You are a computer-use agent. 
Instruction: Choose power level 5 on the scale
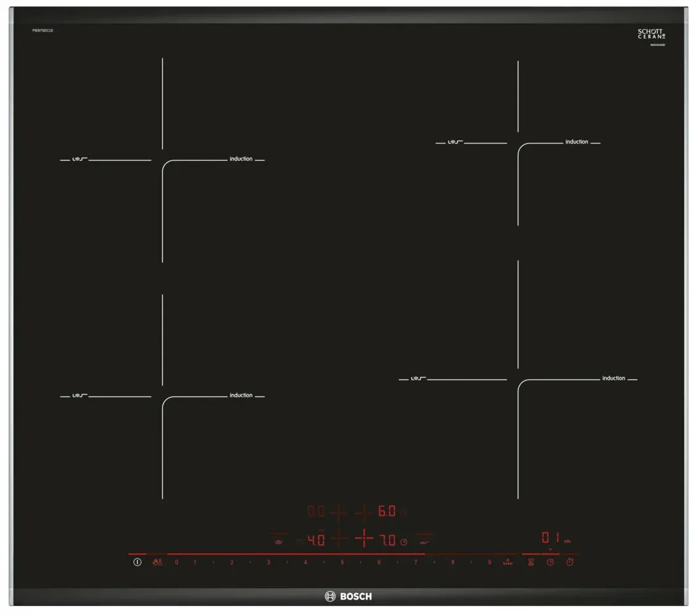click(342, 562)
